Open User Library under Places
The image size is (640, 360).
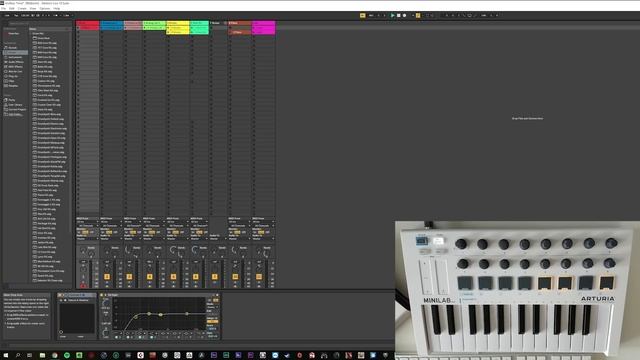[x=15, y=105]
